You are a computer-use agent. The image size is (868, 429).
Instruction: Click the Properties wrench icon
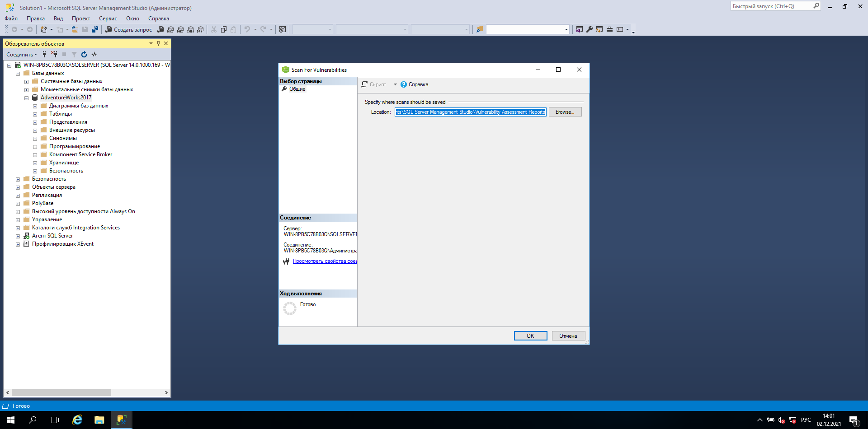pos(590,29)
